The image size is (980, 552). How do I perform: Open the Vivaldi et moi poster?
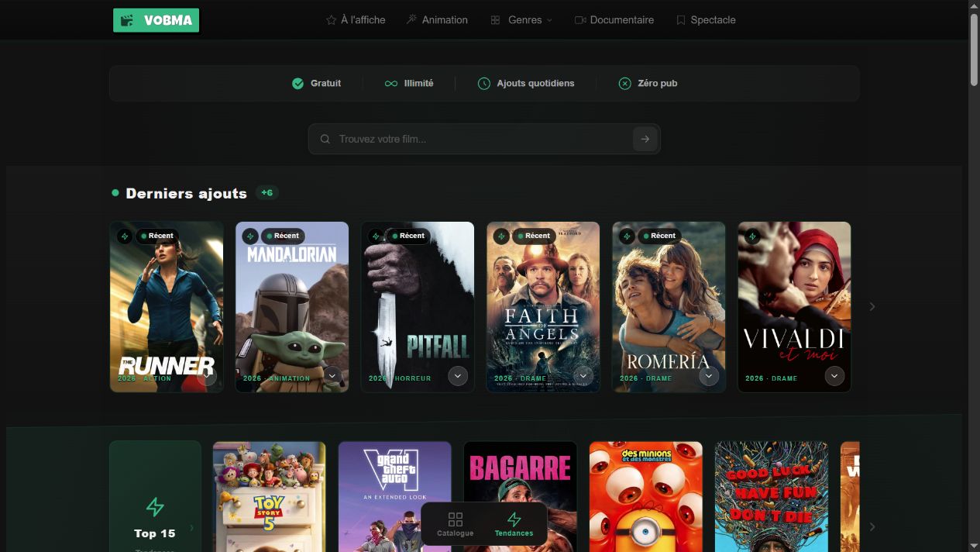794,307
